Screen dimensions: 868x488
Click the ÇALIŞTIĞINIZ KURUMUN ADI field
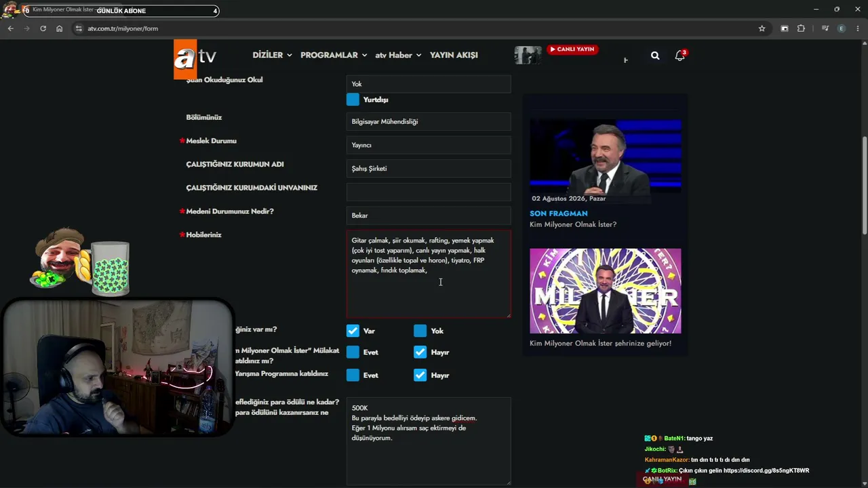pyautogui.click(x=429, y=169)
